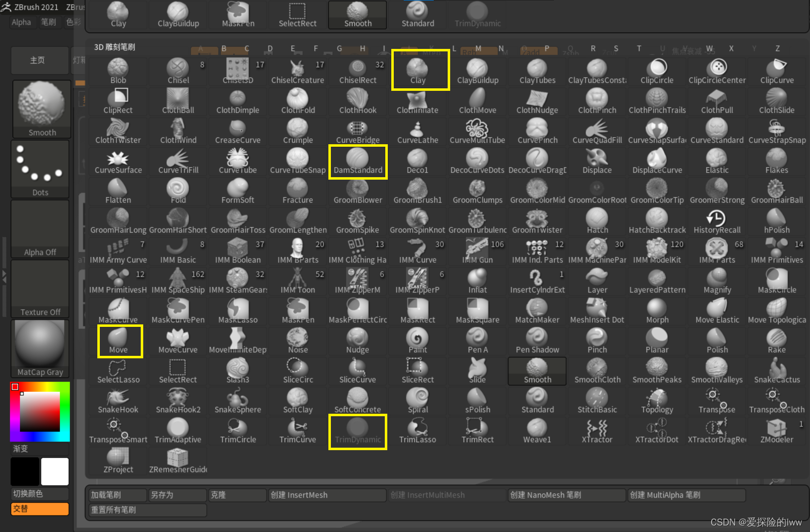Screen dimensions: 810x532
Task: Pick the Blob brush
Action: 118,71
